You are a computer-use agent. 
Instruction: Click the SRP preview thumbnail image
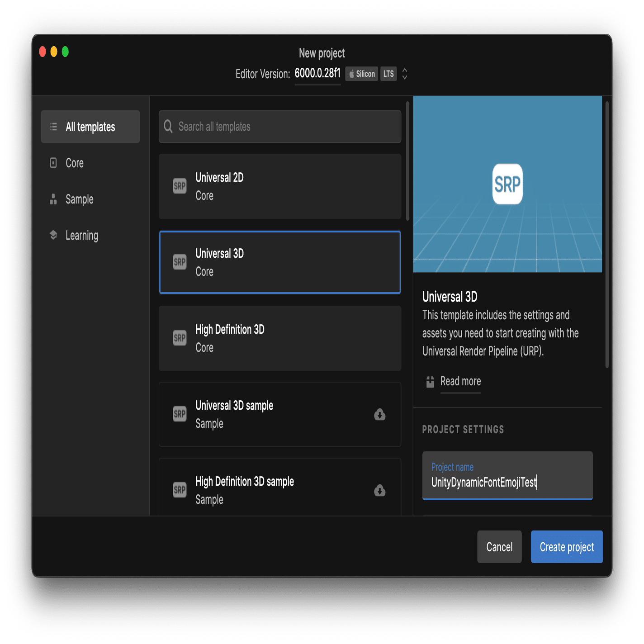507,184
